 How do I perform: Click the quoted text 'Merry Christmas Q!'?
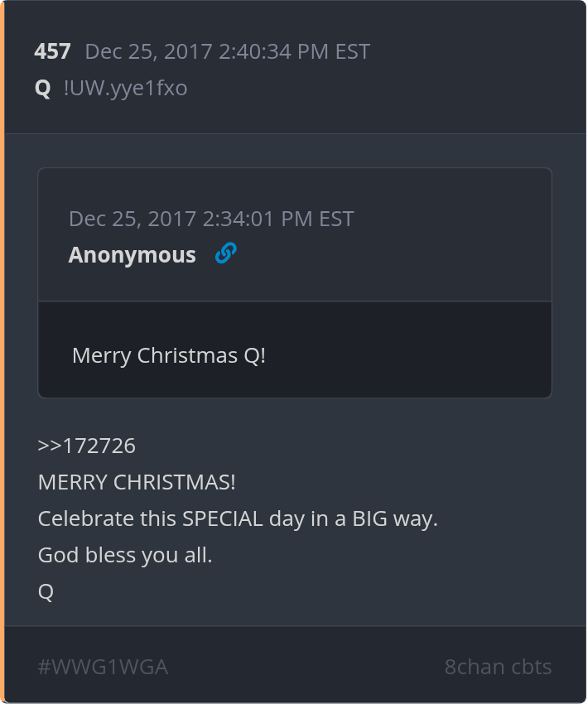click(169, 355)
